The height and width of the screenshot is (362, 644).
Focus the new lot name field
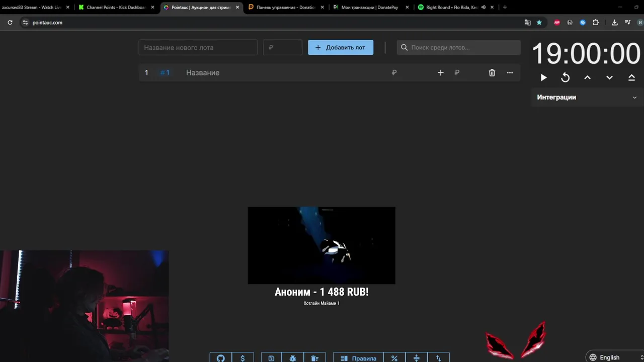pyautogui.click(x=198, y=47)
